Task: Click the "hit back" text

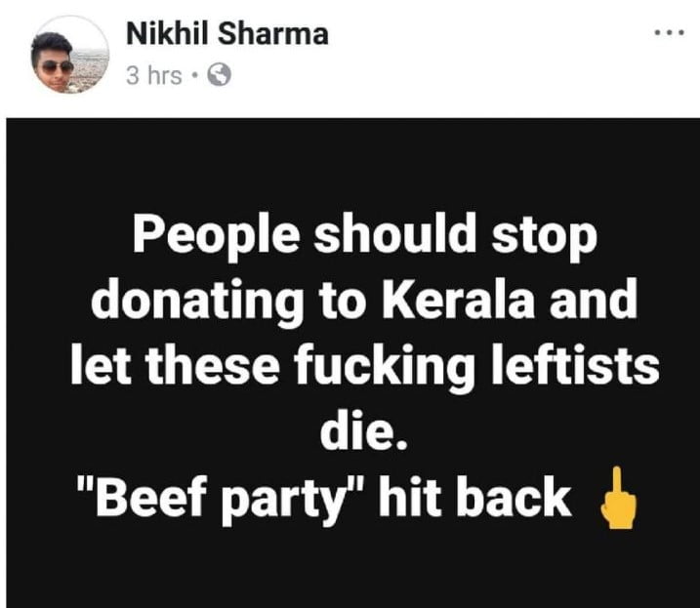Action: coord(475,496)
